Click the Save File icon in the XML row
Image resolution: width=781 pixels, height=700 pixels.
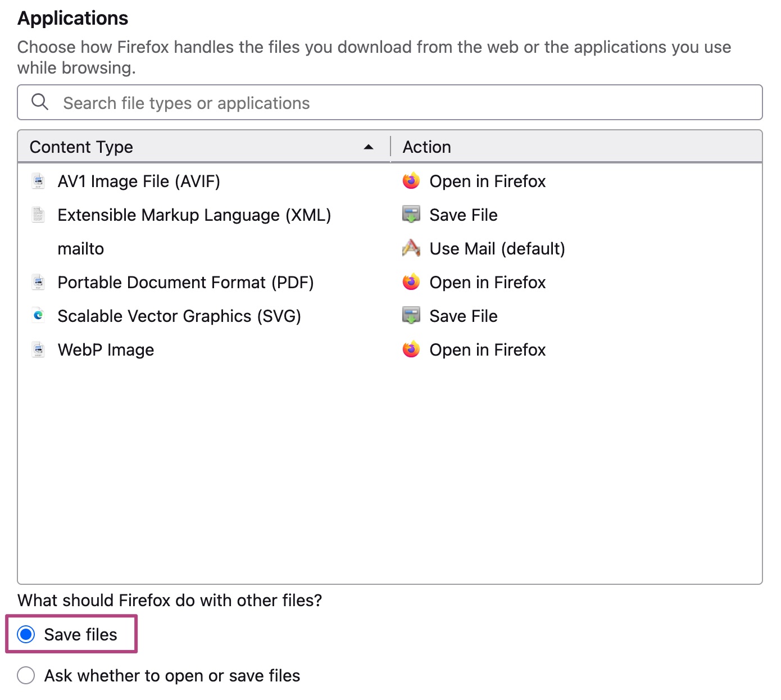tap(411, 215)
